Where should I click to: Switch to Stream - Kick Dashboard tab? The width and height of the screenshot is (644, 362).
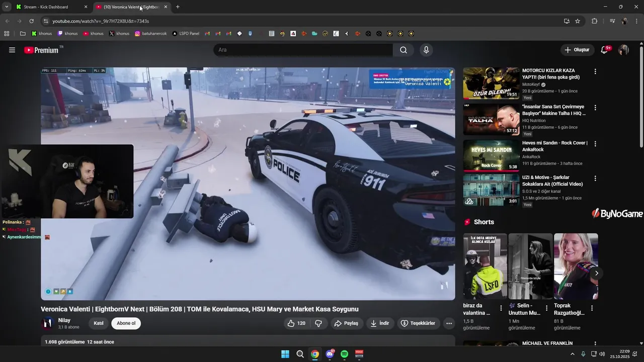pos(51,7)
